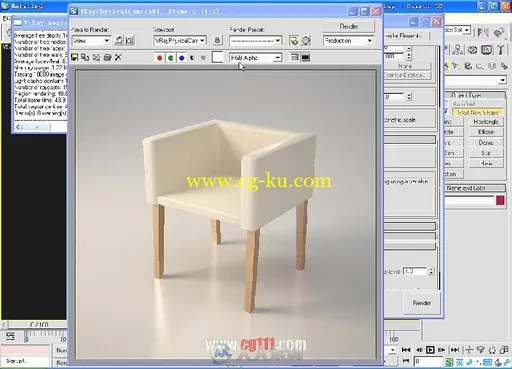The height and width of the screenshot is (369, 512).
Task: Open the RGB Alpha channel dropdown
Action: (255, 58)
